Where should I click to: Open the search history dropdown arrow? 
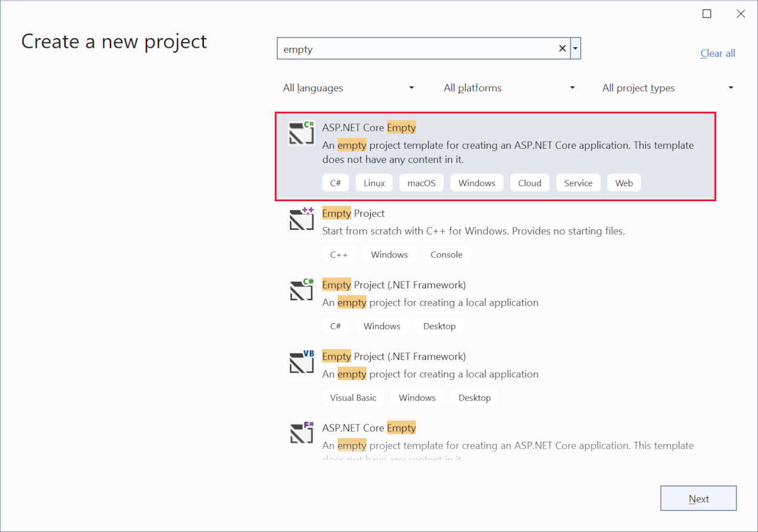575,48
